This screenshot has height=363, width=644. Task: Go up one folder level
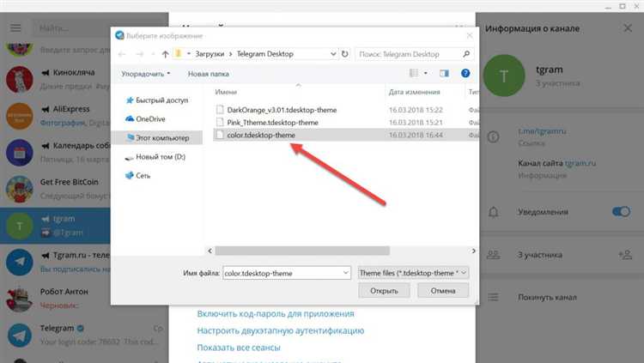(165, 54)
